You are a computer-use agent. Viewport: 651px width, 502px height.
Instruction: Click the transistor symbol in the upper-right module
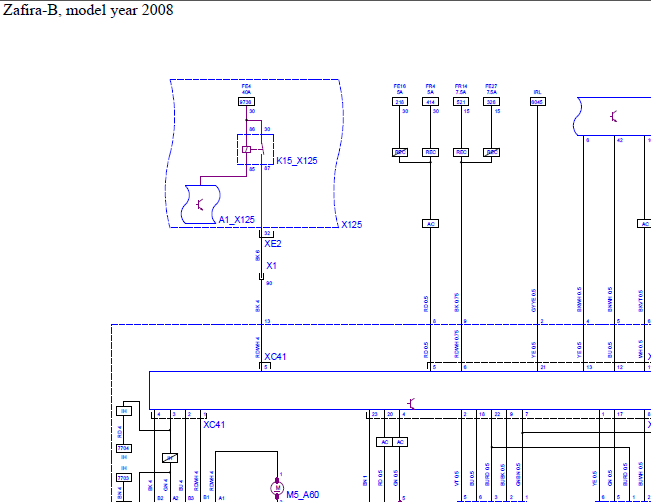coord(614,117)
